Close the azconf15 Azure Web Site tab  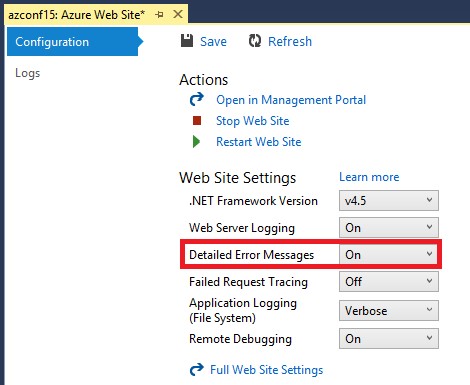178,14
